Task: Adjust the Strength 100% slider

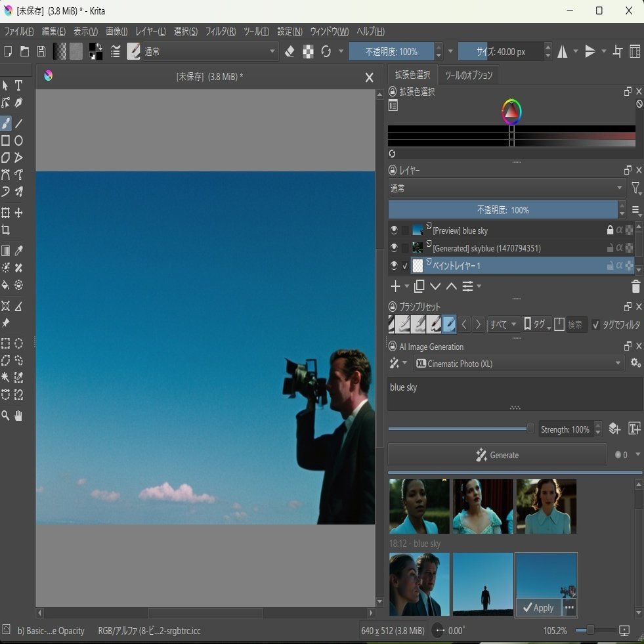Action: pyautogui.click(x=462, y=429)
